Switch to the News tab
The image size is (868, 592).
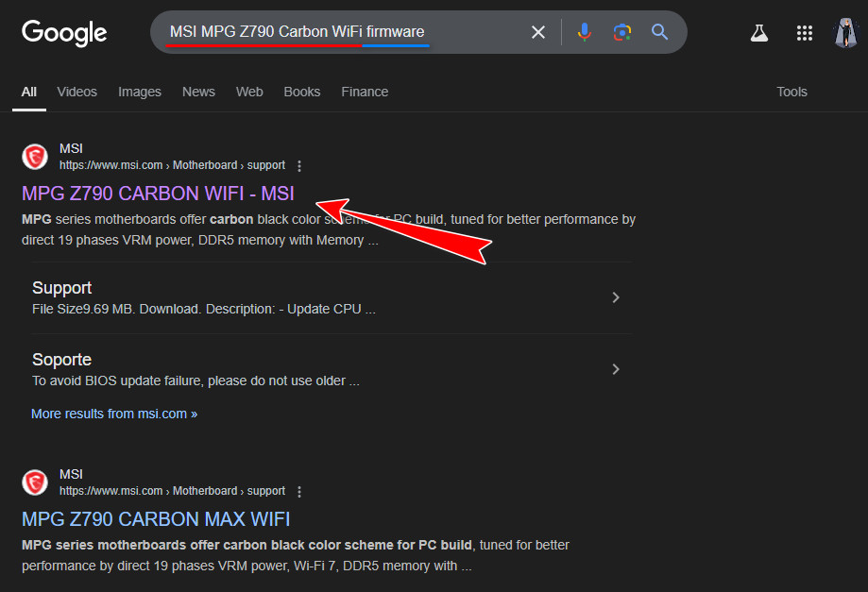pos(198,92)
